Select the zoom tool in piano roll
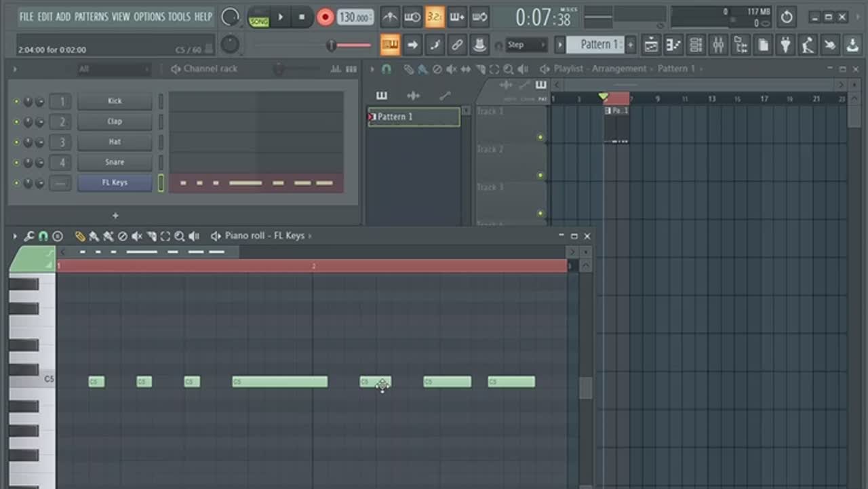 click(179, 236)
